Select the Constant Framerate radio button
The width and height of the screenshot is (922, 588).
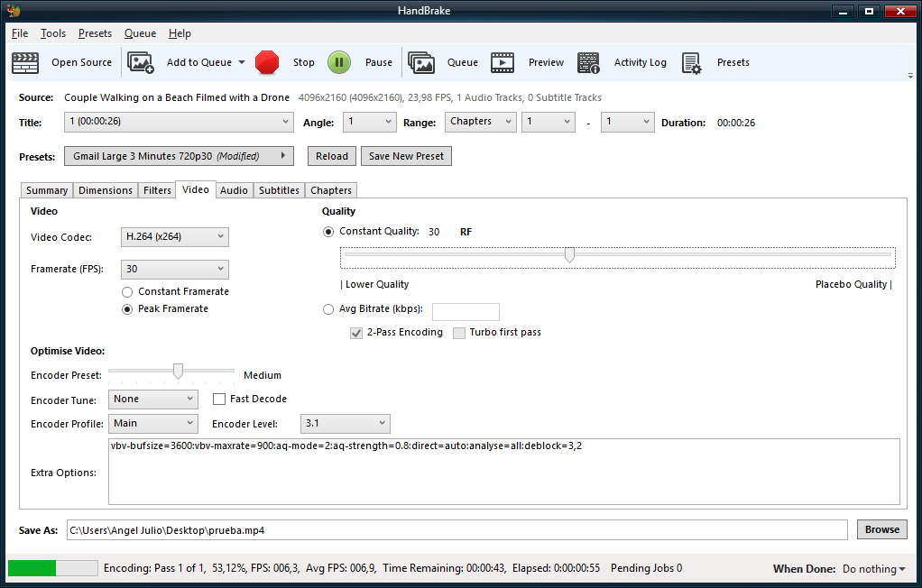(128, 292)
